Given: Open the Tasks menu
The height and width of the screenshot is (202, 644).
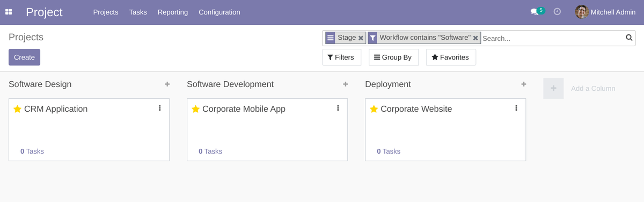Looking at the screenshot, I should coord(138,12).
